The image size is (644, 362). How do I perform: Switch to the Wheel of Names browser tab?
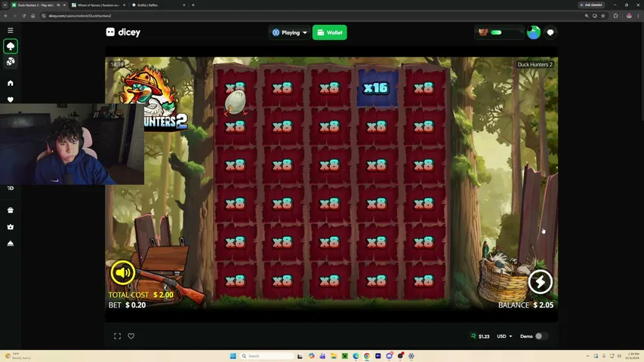tap(97, 5)
